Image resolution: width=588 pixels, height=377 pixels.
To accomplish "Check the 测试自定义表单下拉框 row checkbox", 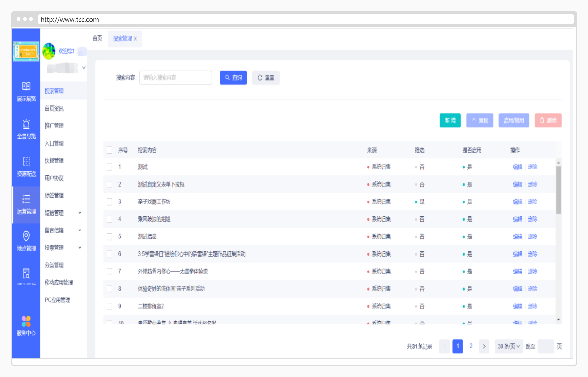I will [109, 184].
